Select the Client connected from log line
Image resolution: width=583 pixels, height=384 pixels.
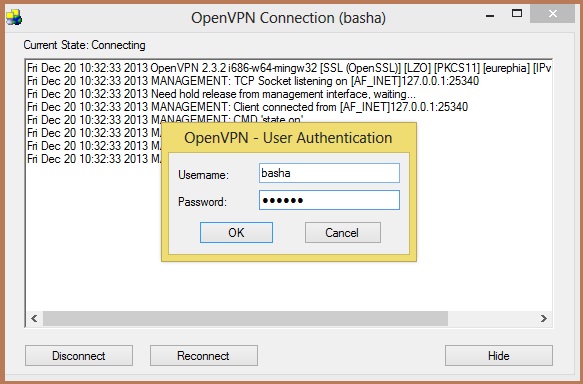point(247,107)
